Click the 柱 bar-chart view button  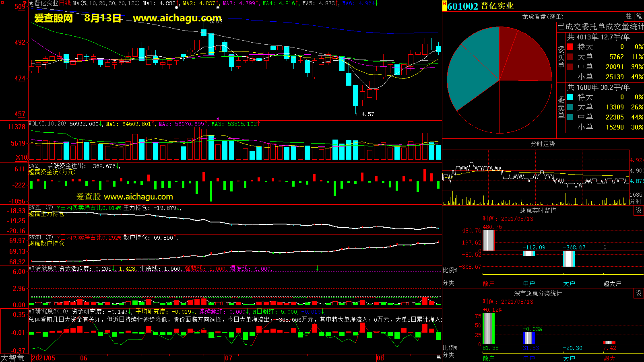(629, 16)
